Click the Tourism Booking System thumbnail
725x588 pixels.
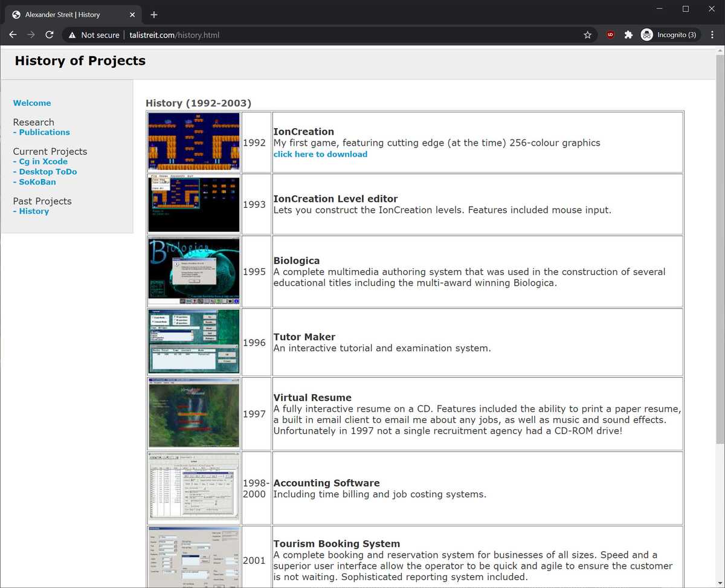pos(194,557)
